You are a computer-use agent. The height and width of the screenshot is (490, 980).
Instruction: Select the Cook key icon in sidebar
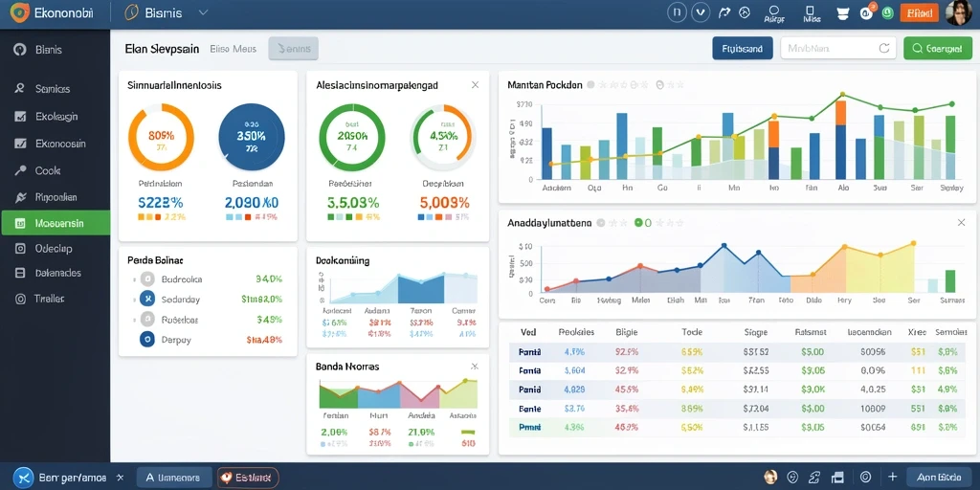(x=20, y=170)
